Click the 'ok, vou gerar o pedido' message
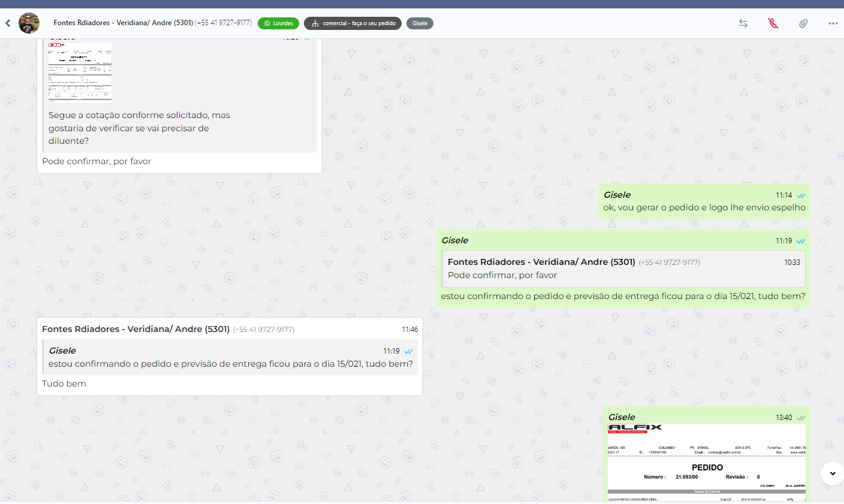This screenshot has width=844, height=504. pos(704,207)
